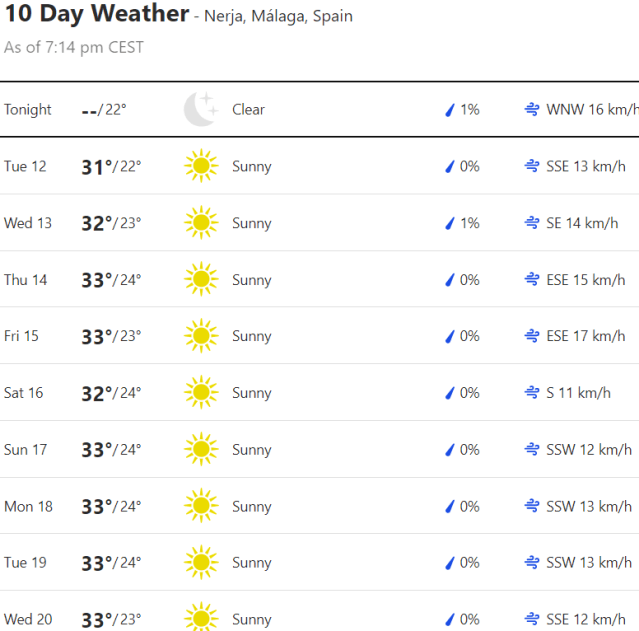Image resolution: width=639 pixels, height=631 pixels.
Task: Click the SSW 13 km/h wind text for Mon 18
Action: pos(589,506)
